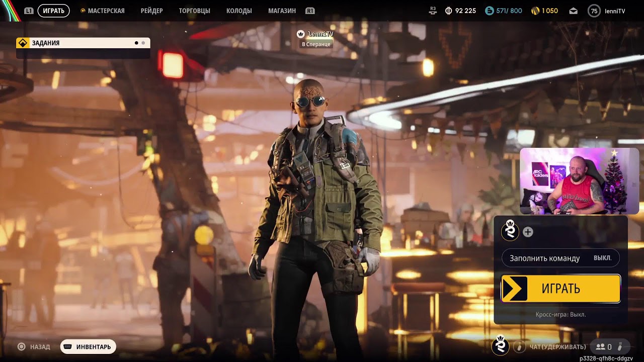Select the ИГРАТЬ tab in the top menu

[53, 11]
